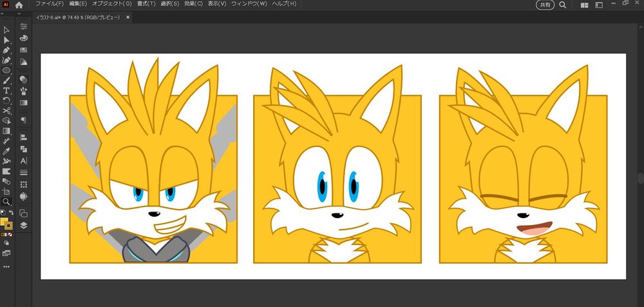
Task: Open Edit Toolbar three dots
Action: pyautogui.click(x=6, y=266)
